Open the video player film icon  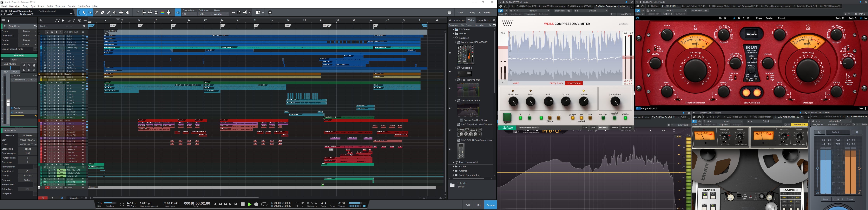270,12
